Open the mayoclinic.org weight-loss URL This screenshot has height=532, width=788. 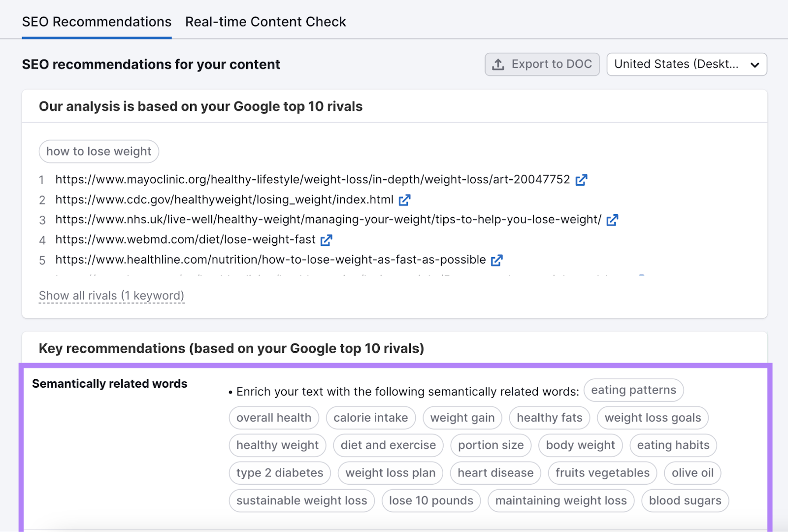click(x=313, y=180)
